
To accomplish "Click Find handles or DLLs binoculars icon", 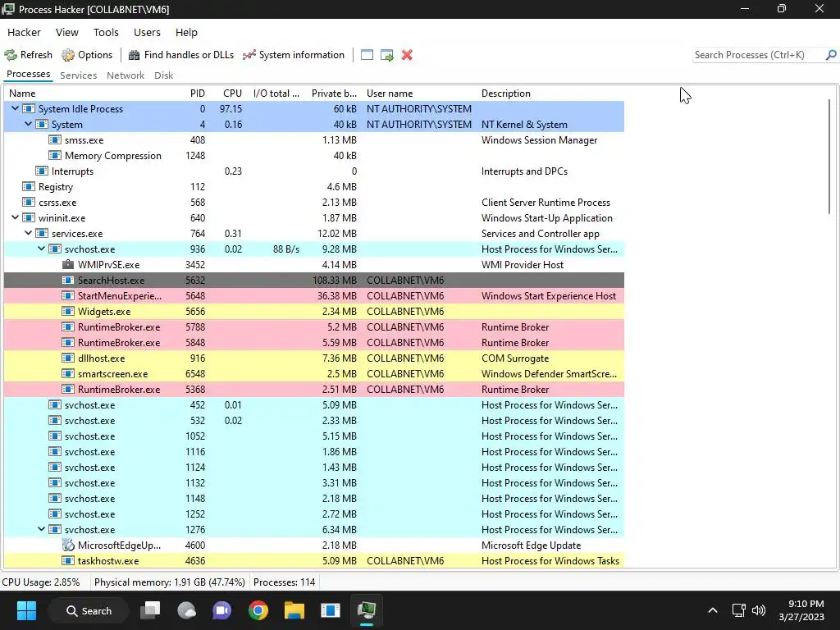I will tap(134, 55).
